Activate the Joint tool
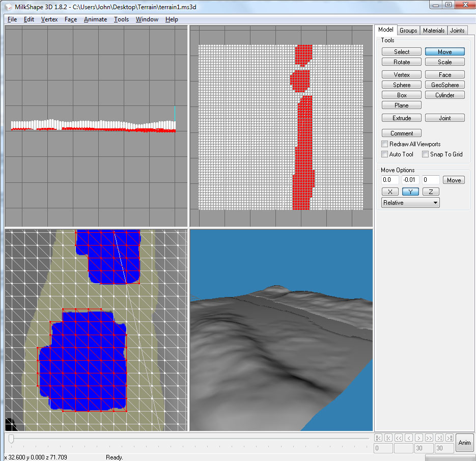The image size is (476, 461). click(445, 118)
